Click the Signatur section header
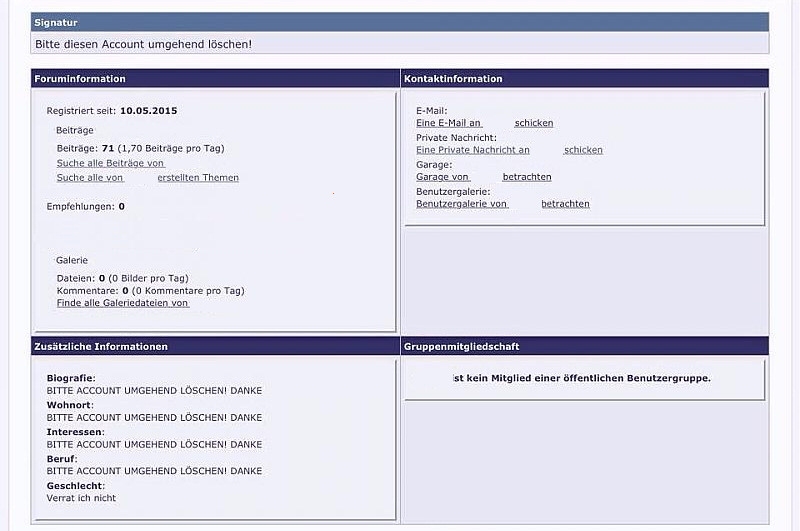Screen dimensions: 800x531 pyautogui.click(x=56, y=22)
